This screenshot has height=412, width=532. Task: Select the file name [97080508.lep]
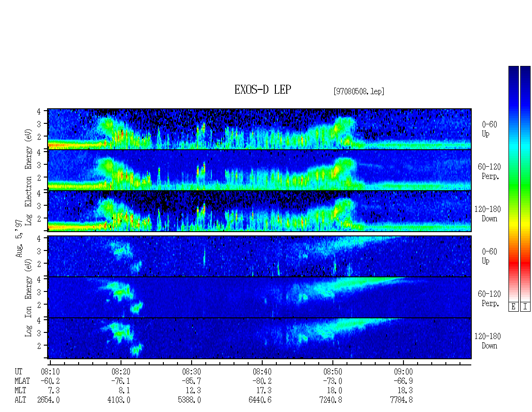tap(359, 91)
